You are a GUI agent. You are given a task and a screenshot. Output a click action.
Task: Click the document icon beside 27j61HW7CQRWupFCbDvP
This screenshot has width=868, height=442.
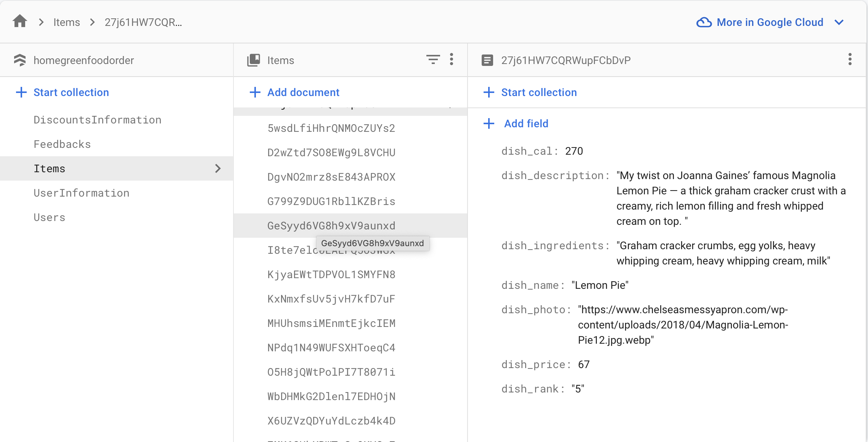pos(487,60)
